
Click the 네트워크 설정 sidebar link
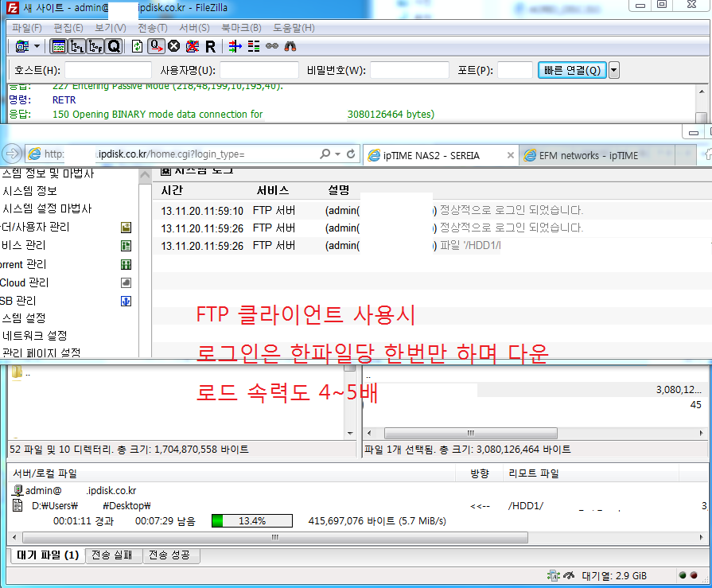(x=35, y=336)
